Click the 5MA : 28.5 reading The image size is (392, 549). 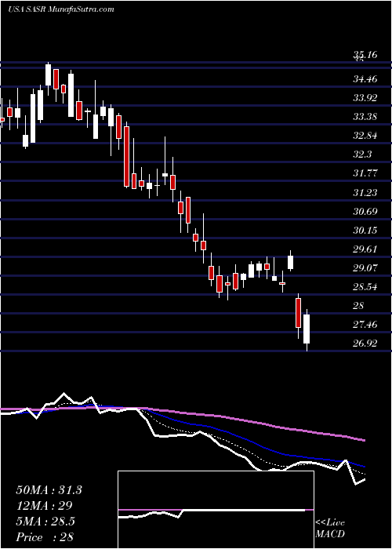pyautogui.click(x=45, y=522)
